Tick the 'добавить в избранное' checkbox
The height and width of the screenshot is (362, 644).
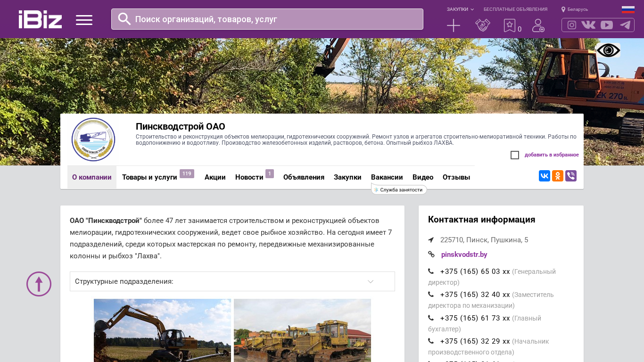point(515,155)
